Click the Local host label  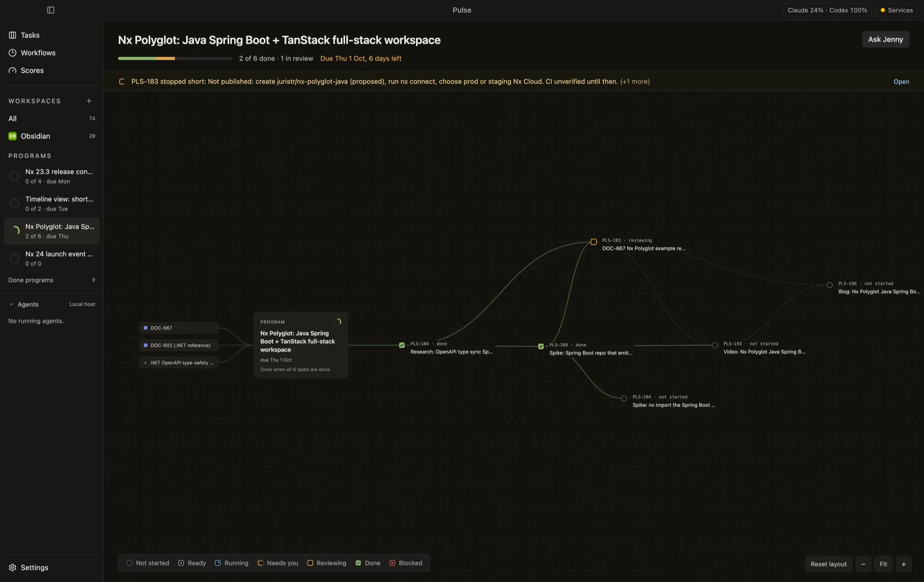(82, 304)
